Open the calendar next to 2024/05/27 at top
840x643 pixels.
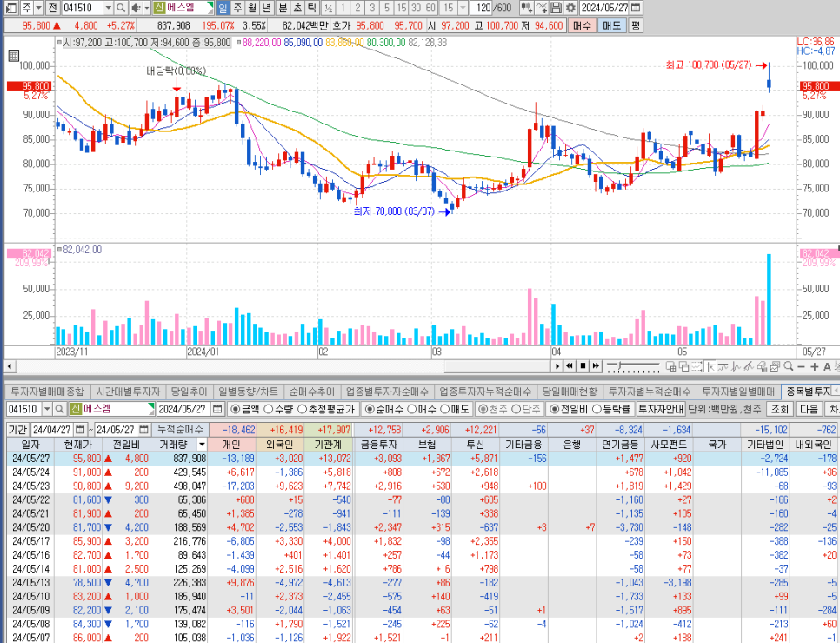pyautogui.click(x=635, y=8)
